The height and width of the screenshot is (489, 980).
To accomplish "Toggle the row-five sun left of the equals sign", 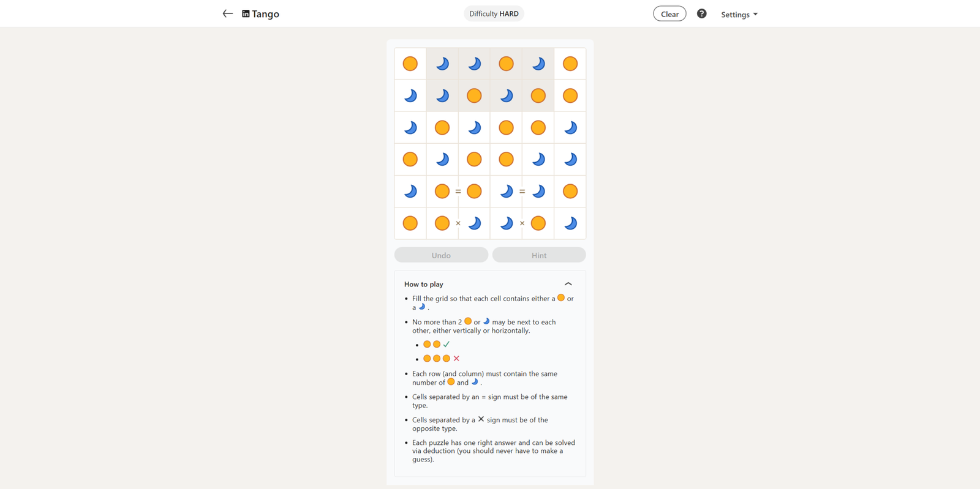I will tap(442, 192).
